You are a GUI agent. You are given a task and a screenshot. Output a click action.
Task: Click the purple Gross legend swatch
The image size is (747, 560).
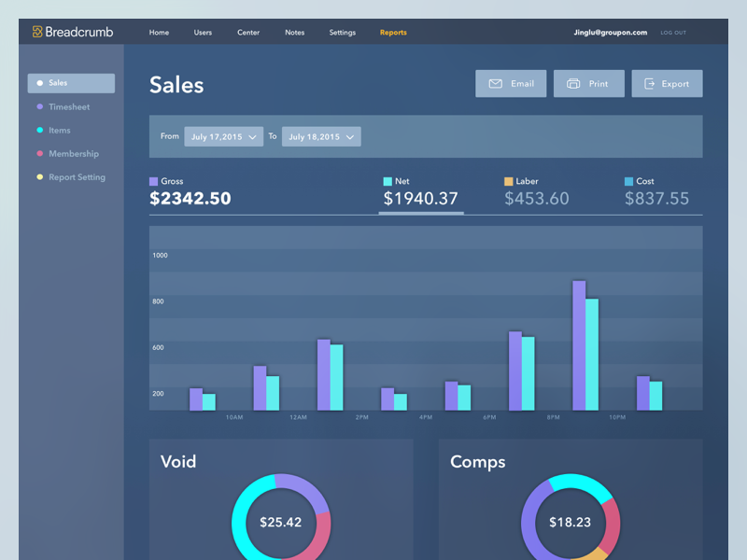tap(153, 181)
